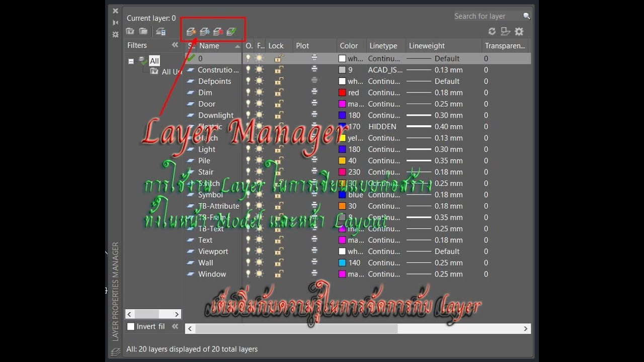Check the Invert filter checkbox
Viewport: 644px width, 362px height.
tap(131, 326)
